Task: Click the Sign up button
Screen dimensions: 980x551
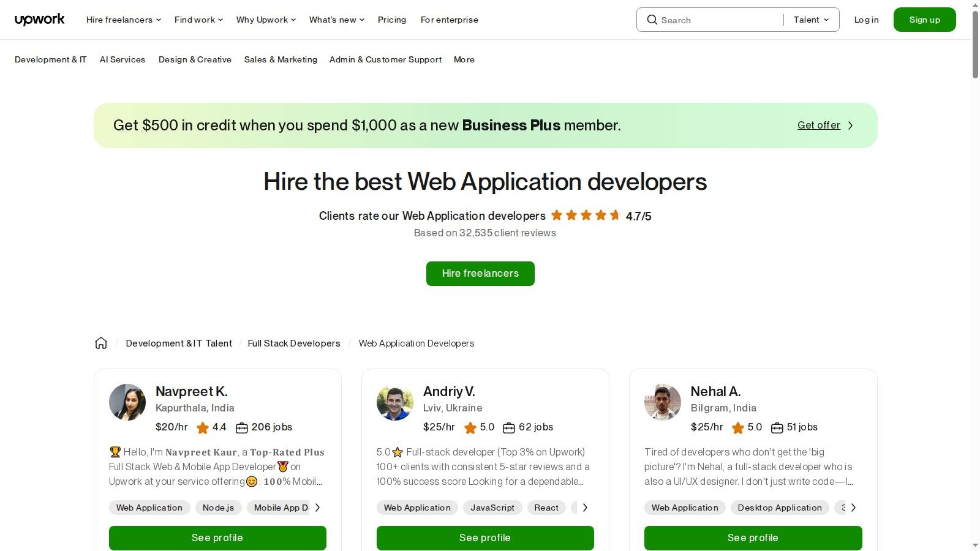Action: pyautogui.click(x=924, y=19)
